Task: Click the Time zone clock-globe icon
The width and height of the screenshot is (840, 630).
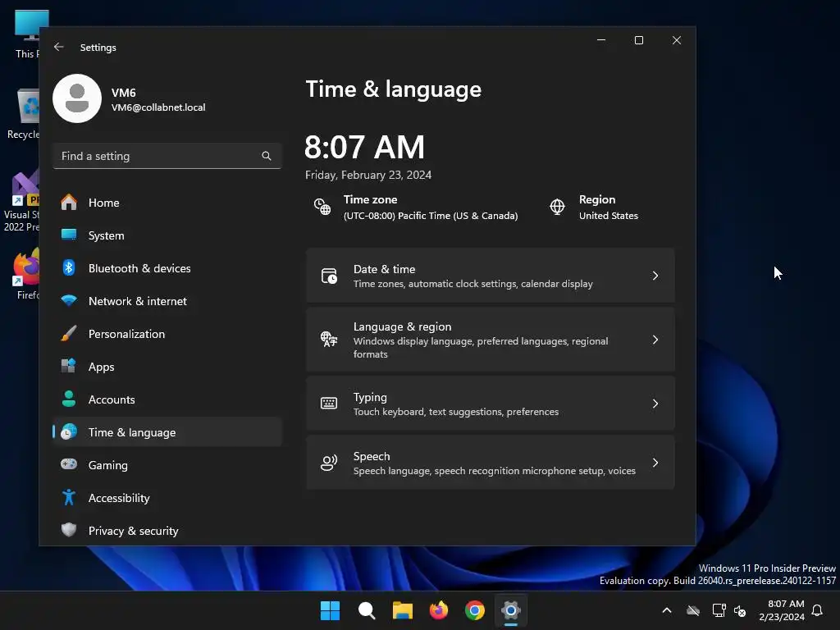Action: [x=322, y=207]
